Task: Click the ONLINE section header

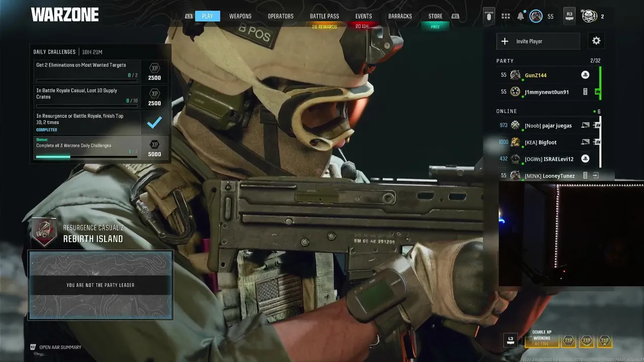Action: tap(507, 111)
